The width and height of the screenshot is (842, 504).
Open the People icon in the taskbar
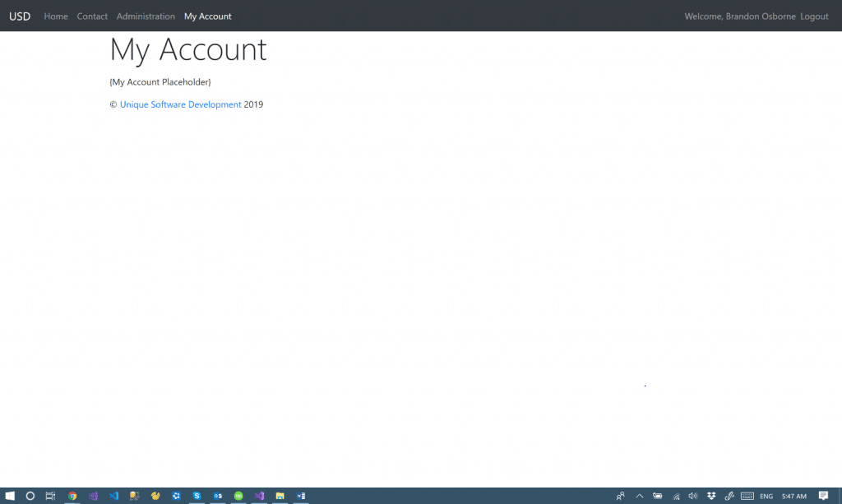pos(619,496)
